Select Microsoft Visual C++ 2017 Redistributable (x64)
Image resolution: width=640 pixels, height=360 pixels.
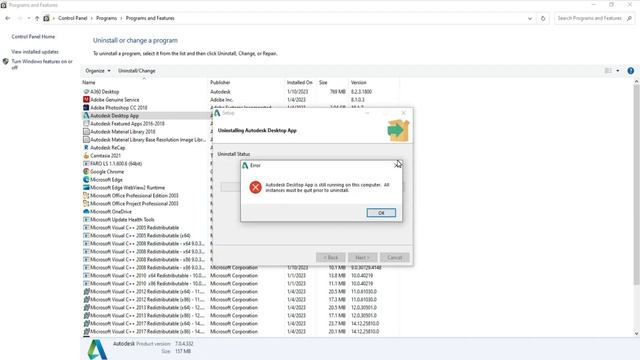pos(147,324)
